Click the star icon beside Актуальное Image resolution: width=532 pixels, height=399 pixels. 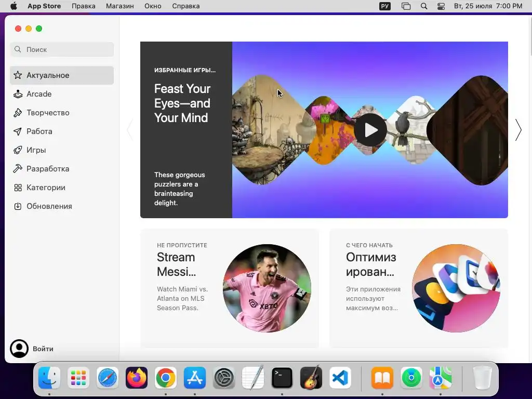pyautogui.click(x=18, y=75)
